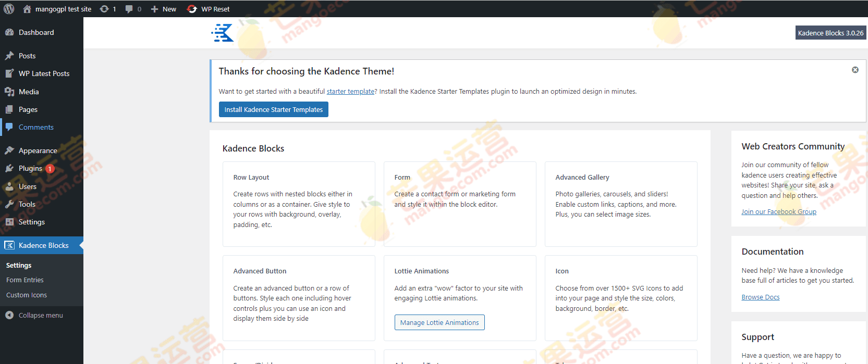
Task: Click the Lottie Animations card title
Action: (421, 271)
